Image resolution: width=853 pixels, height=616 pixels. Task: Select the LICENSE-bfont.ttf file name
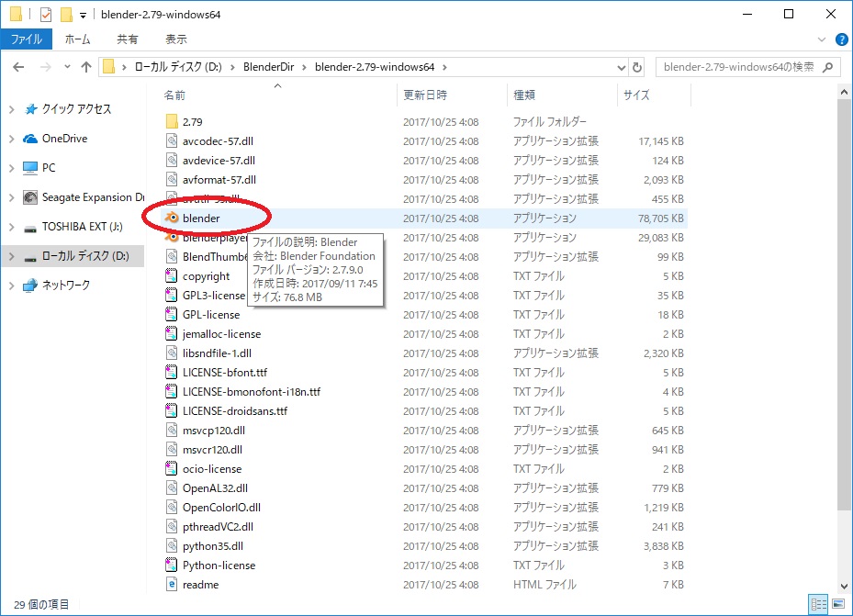225,373
